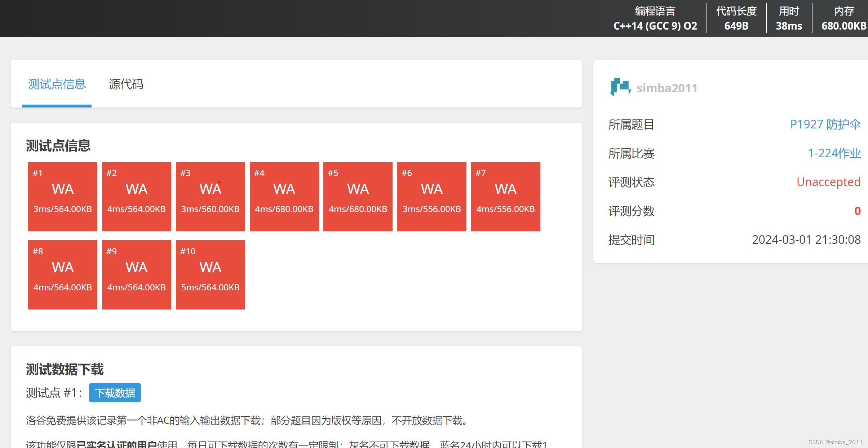Select test point #3 WA block

coord(211,196)
